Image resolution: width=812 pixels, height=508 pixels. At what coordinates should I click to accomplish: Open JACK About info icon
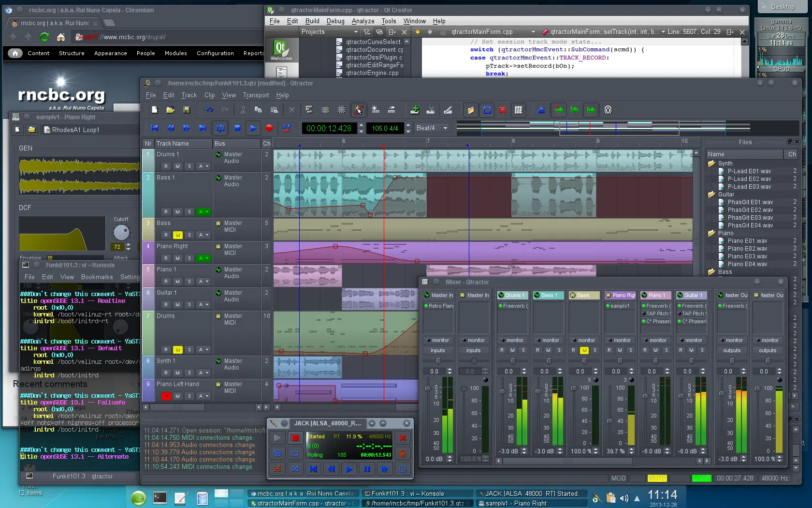click(x=403, y=469)
